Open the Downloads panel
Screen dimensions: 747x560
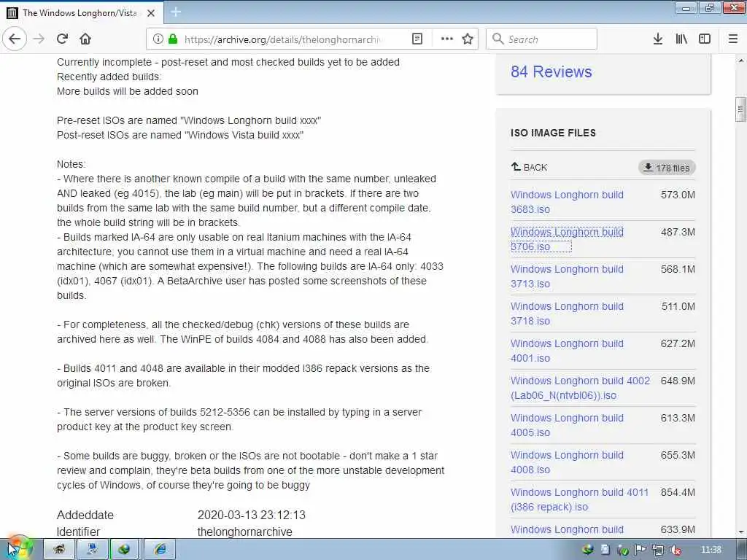pyautogui.click(x=658, y=39)
